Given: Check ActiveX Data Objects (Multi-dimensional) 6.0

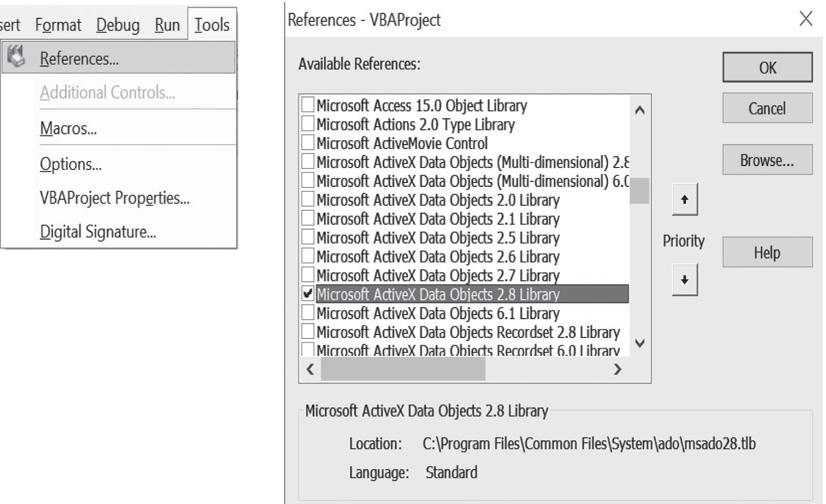Looking at the screenshot, I should pyautogui.click(x=307, y=180).
